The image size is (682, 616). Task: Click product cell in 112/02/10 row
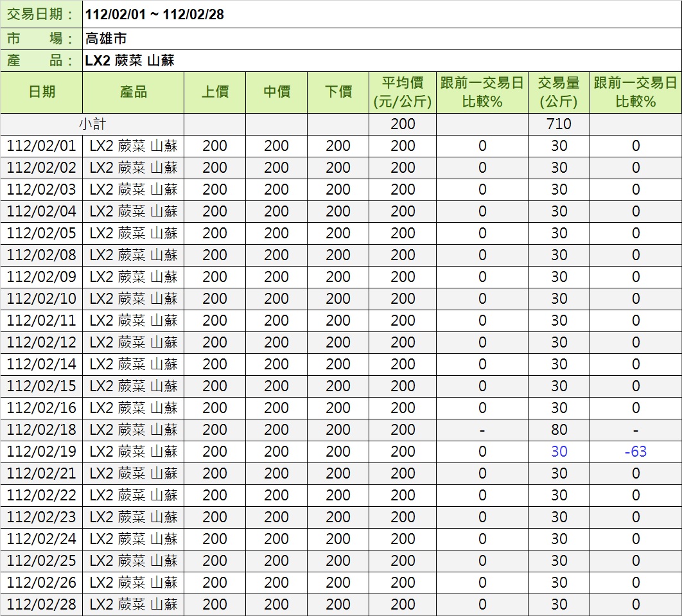(x=133, y=299)
